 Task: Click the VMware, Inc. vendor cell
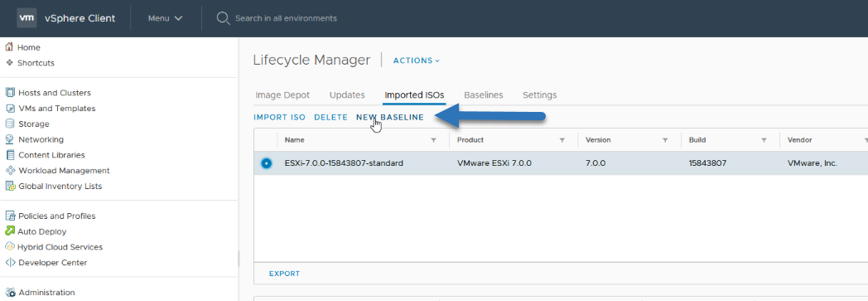click(x=812, y=163)
